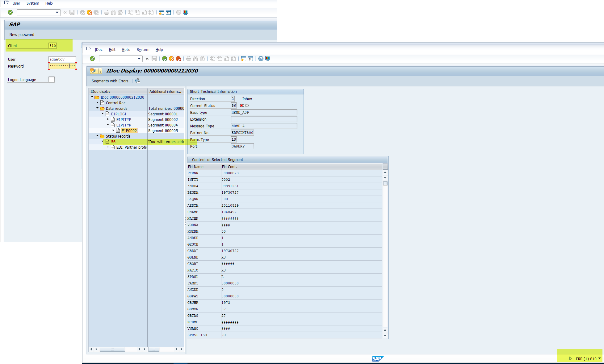This screenshot has width=604, height=364.
Task: Collapse the Status records folder arrow
Action: (x=97, y=136)
